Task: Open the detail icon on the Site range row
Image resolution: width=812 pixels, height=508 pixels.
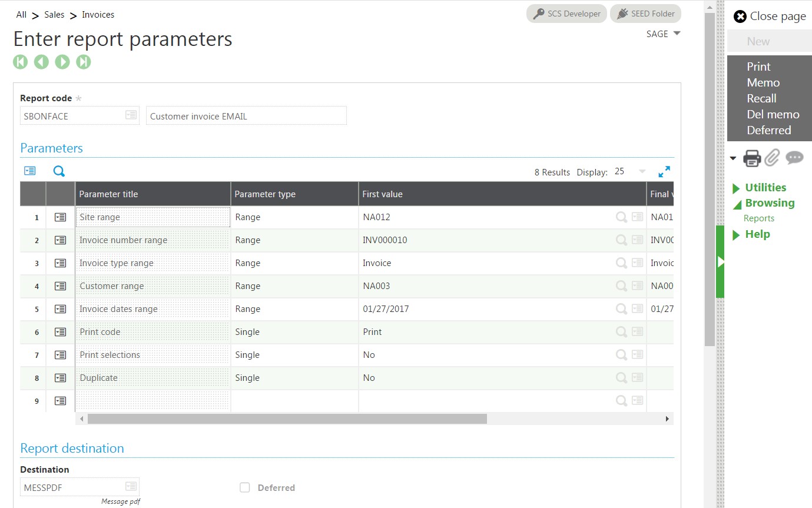Action: pos(60,217)
